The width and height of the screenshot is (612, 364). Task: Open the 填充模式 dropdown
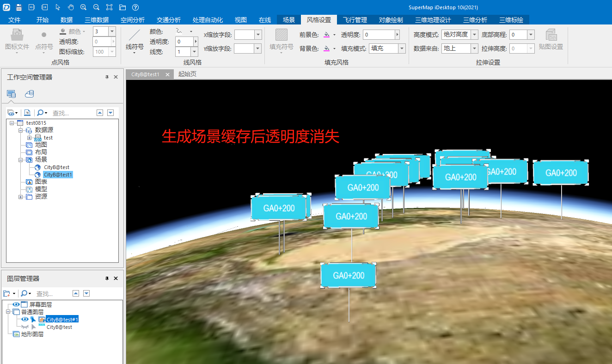coord(402,49)
